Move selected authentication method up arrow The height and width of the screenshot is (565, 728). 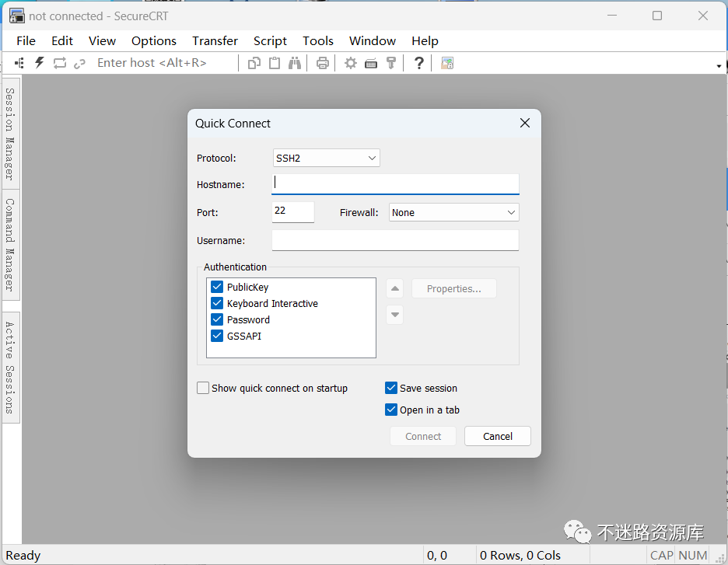(x=394, y=288)
